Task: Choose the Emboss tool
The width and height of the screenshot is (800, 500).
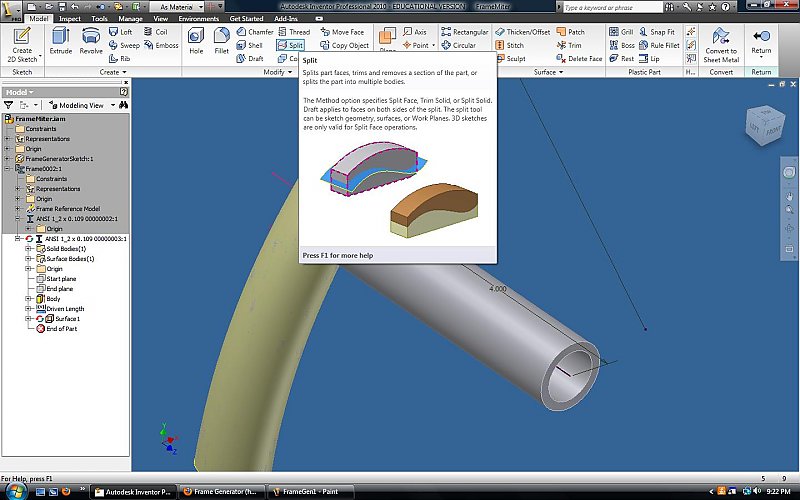Action: (x=161, y=45)
